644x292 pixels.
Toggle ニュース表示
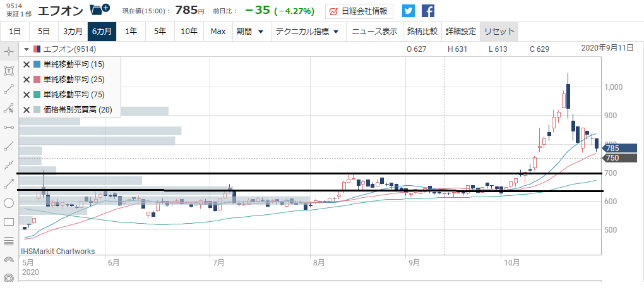coord(374,32)
